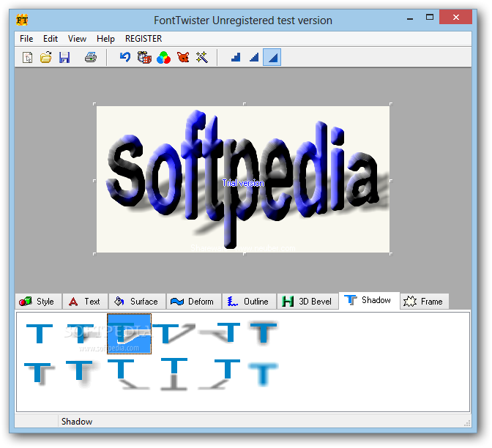This screenshot has height=448, width=492.
Task: Select the floor shadow going left T preset
Action: 219,374
